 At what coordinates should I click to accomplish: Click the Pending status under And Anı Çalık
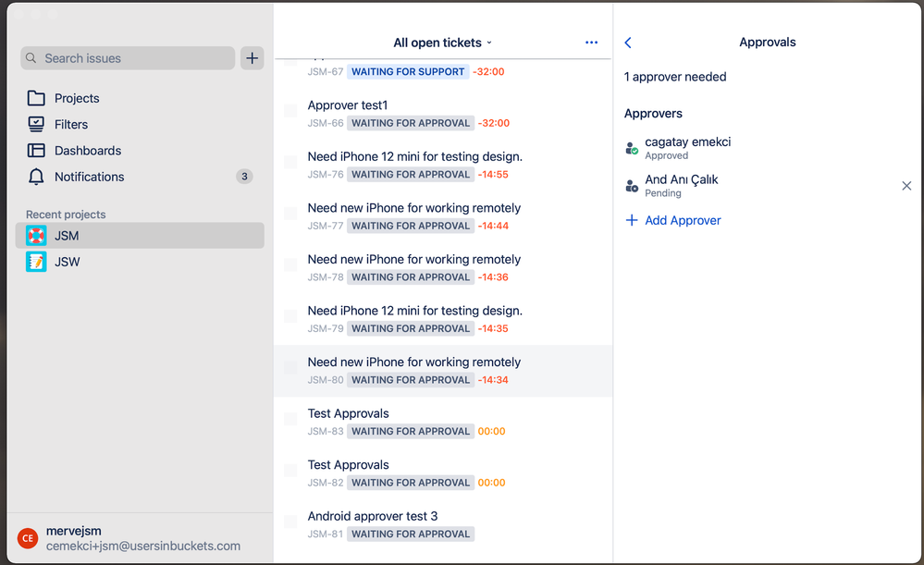(663, 193)
